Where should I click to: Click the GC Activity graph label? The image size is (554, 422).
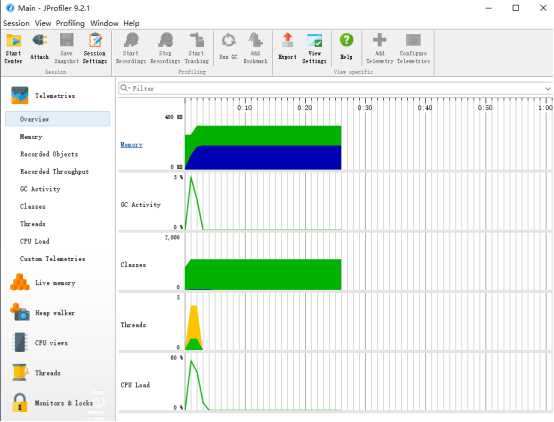(141, 205)
